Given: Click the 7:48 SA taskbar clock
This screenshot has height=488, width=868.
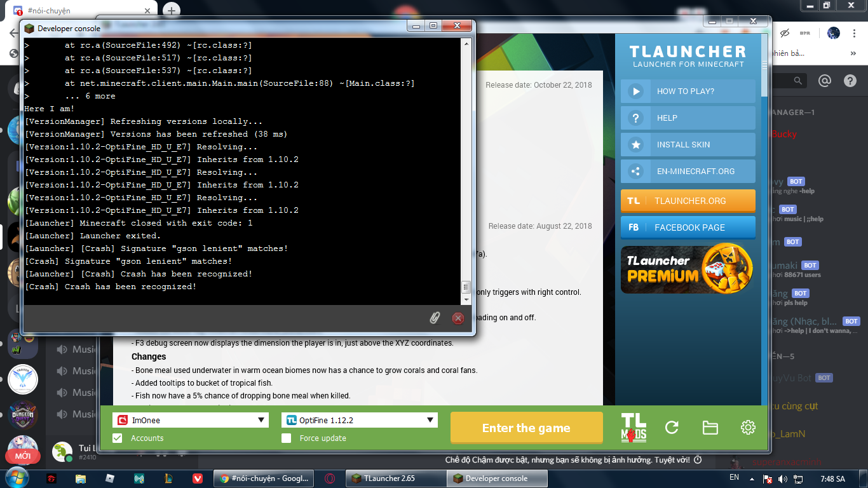Looking at the screenshot, I should click(x=832, y=478).
